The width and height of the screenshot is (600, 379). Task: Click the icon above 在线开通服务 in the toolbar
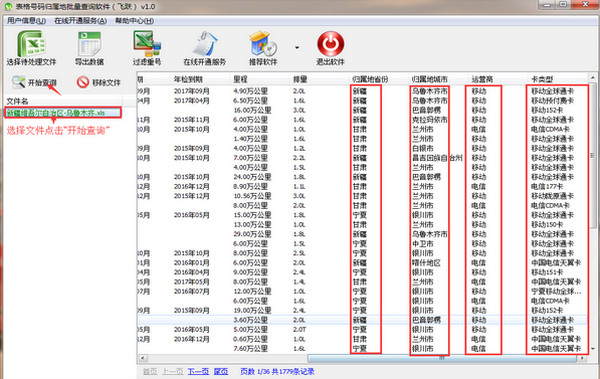point(205,44)
